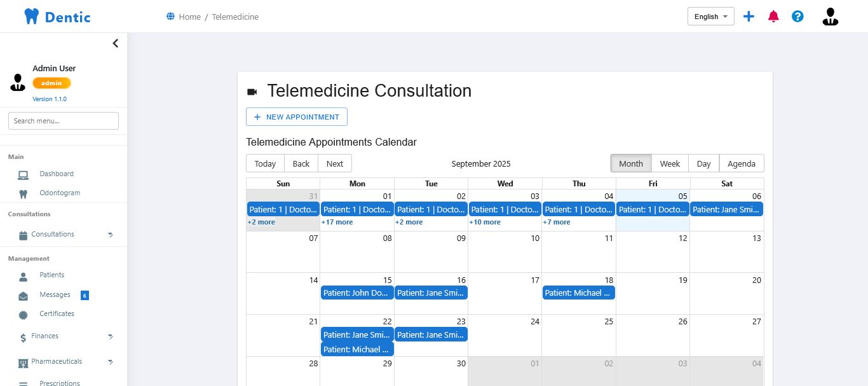Switch calendar to Agenda view
Viewport: 868px width, 386px height.
click(x=741, y=163)
